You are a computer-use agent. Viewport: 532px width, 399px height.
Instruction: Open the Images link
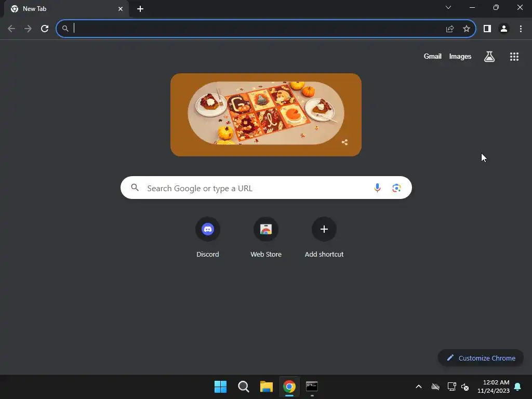coord(460,56)
